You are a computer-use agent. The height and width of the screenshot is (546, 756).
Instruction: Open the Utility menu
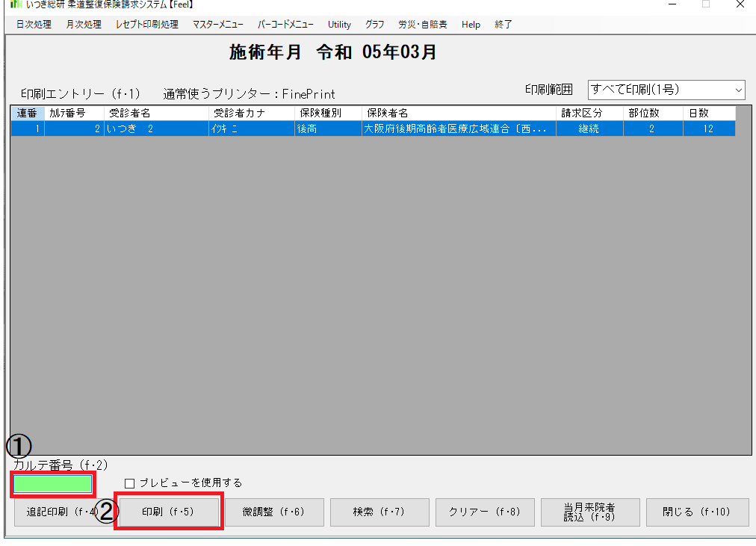point(339,25)
